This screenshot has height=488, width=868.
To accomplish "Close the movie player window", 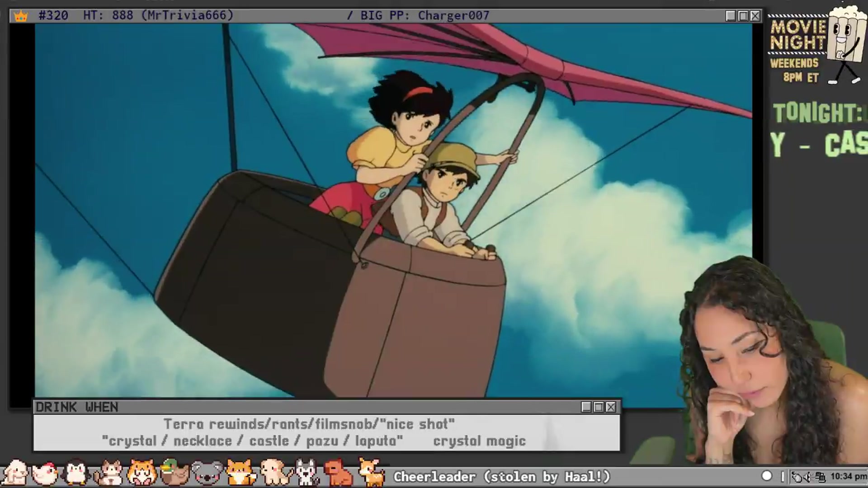I will pos(755,16).
